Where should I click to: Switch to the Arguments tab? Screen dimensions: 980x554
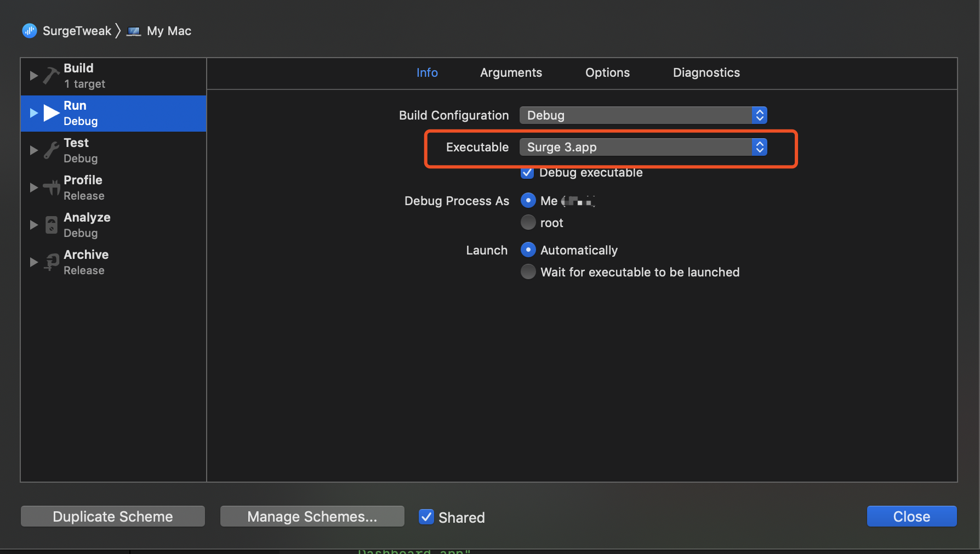(x=511, y=72)
